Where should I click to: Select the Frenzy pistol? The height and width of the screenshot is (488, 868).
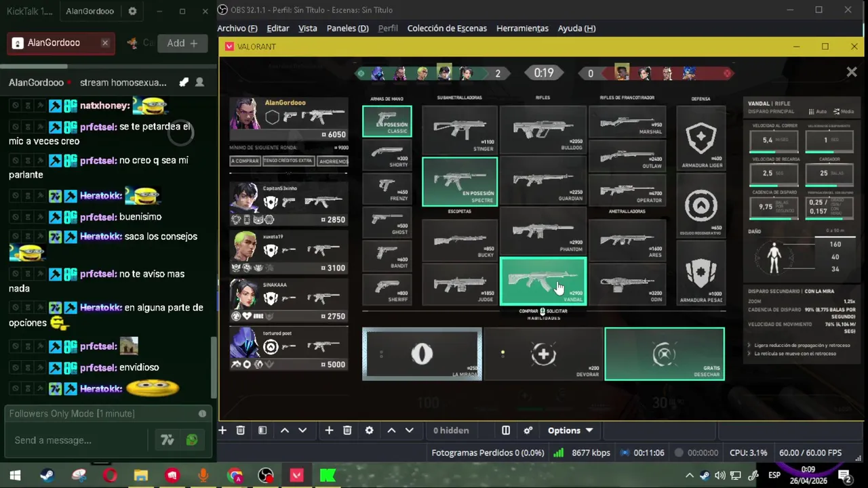click(387, 189)
